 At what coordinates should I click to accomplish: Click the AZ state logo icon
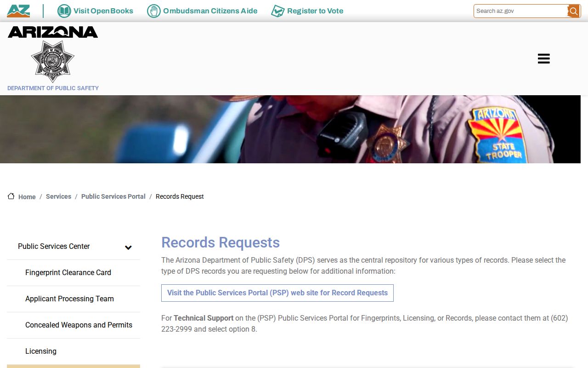pyautogui.click(x=18, y=11)
